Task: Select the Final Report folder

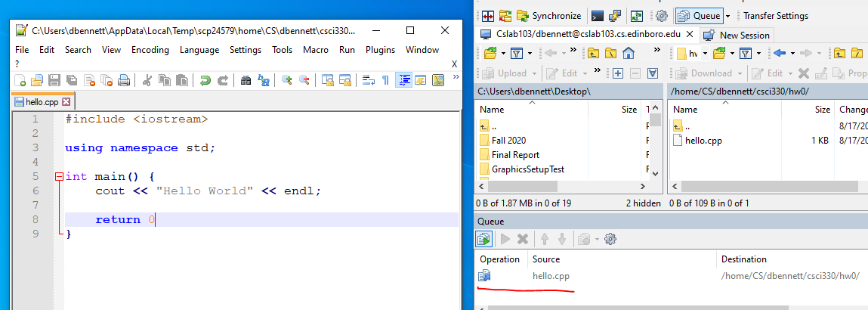Action: tap(509, 155)
